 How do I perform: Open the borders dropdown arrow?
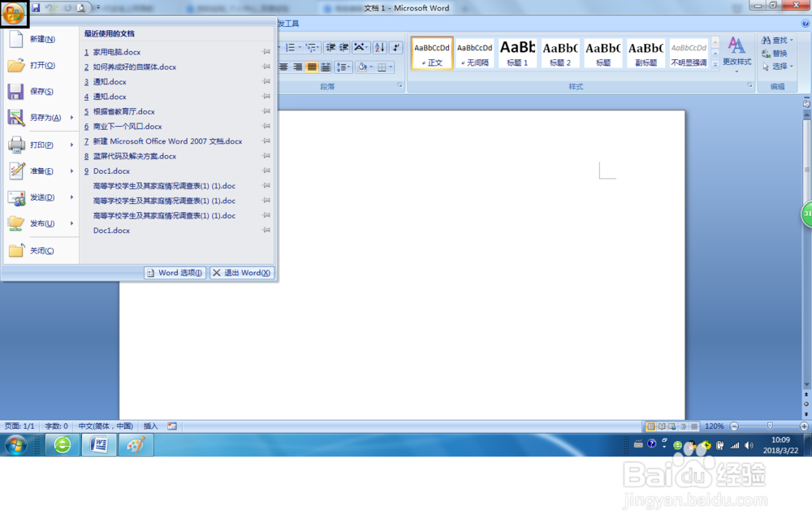point(391,67)
